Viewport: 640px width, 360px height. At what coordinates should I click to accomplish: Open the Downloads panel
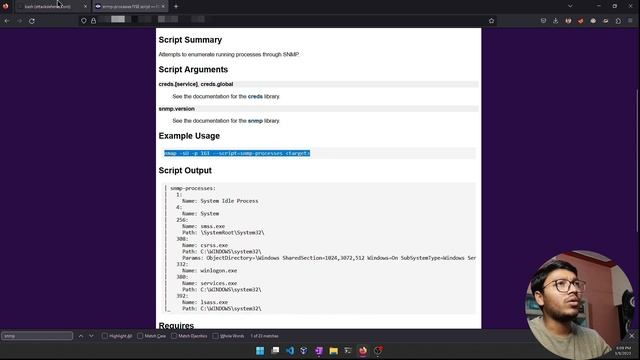[x=556, y=21]
